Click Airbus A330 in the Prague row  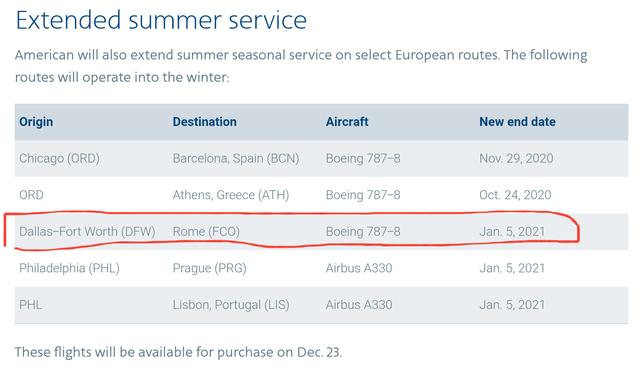click(359, 268)
